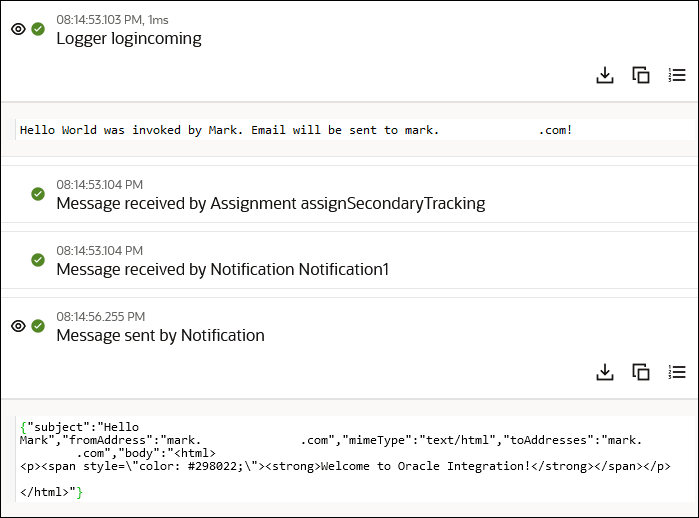Image resolution: width=699 pixels, height=518 pixels.
Task: Toggle eye icon for Logger logincoming
Action: [x=18, y=29]
